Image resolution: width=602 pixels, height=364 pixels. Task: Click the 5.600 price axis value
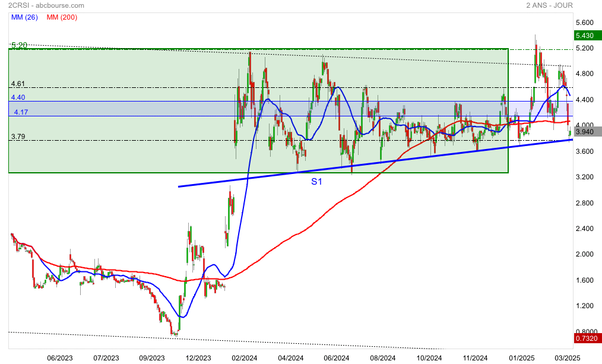[x=585, y=23]
